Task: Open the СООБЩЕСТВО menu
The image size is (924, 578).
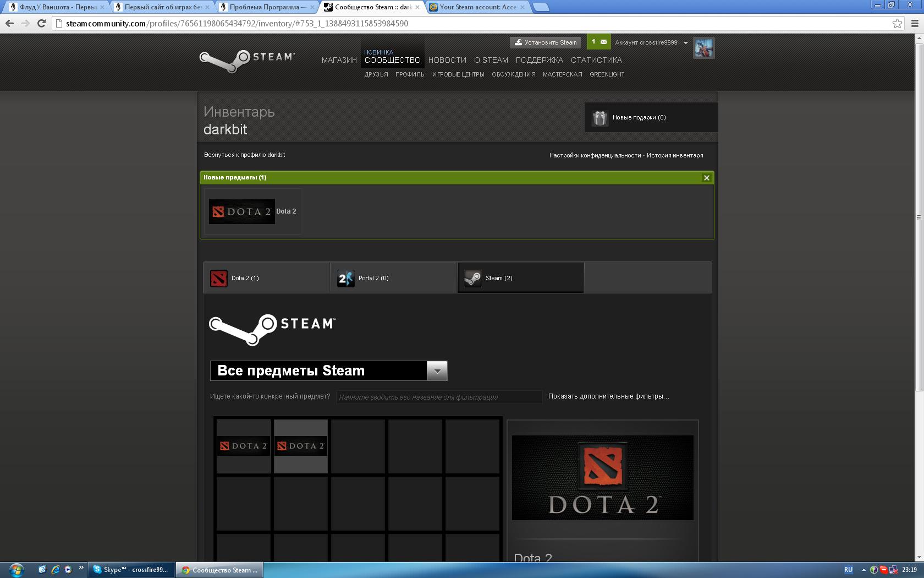Action: tap(392, 60)
